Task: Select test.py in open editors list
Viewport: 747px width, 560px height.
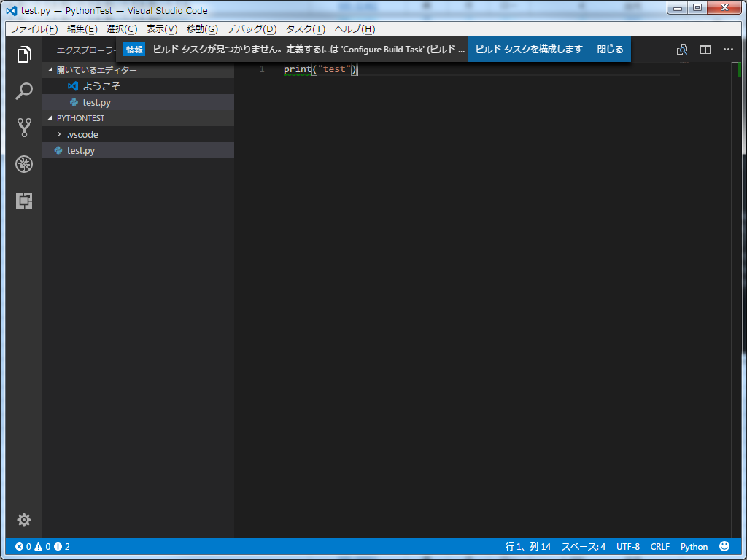Action: tap(138, 102)
